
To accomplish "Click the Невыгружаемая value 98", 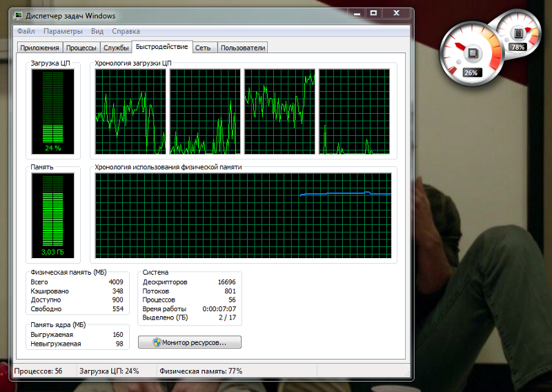I will click(119, 344).
